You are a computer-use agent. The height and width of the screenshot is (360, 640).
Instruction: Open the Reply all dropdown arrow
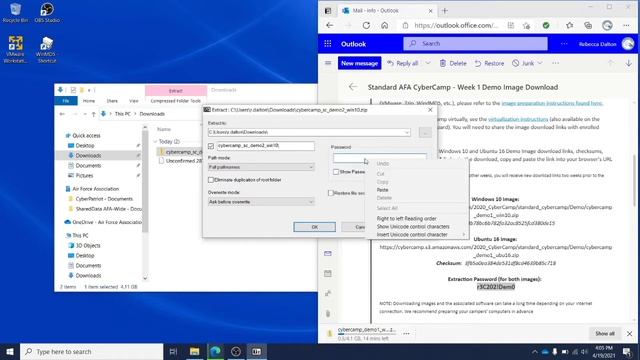428,63
